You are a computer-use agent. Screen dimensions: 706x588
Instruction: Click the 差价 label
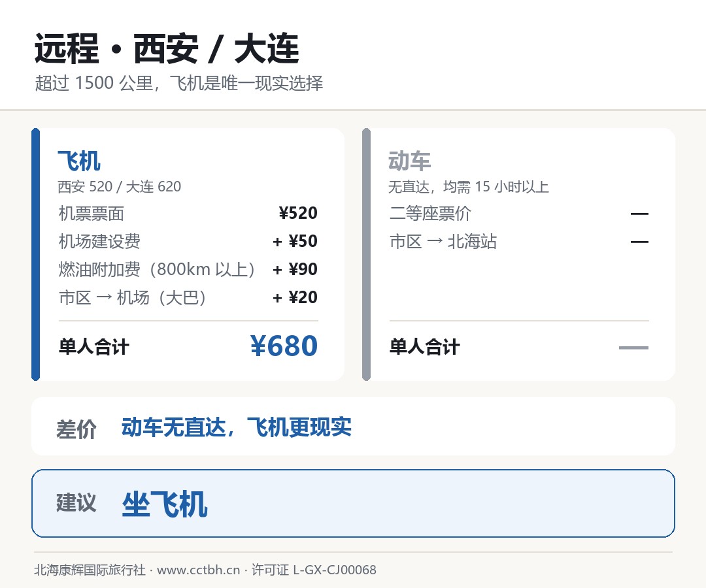click(76, 429)
